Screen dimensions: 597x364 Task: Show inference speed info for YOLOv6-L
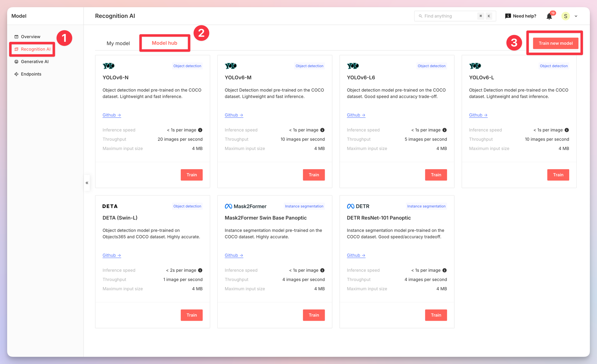tap(567, 130)
